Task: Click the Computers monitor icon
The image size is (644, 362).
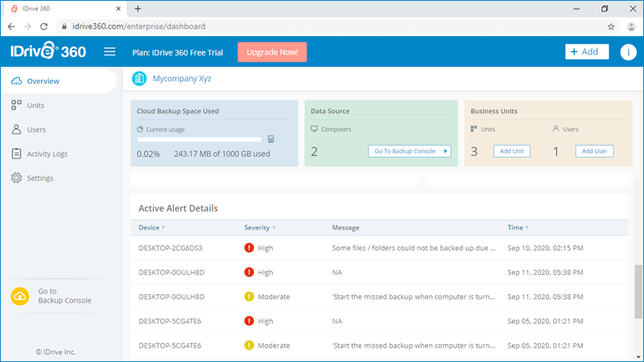Action: pos(314,129)
